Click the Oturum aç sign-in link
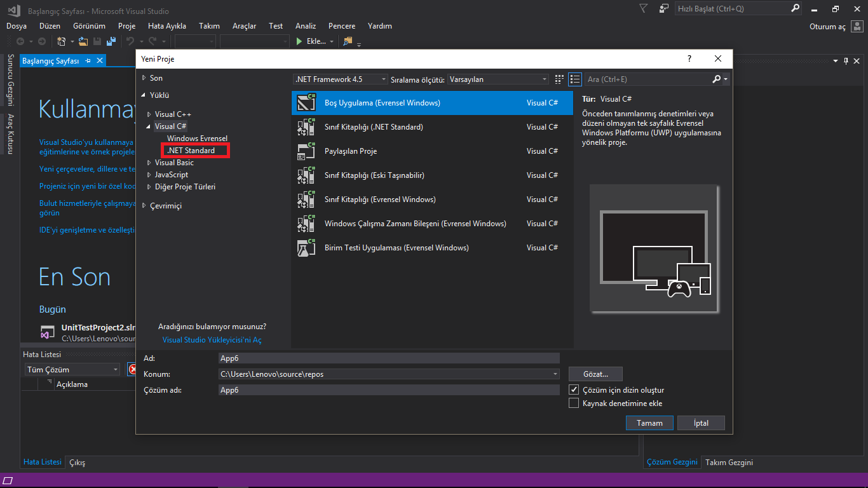 828,27
